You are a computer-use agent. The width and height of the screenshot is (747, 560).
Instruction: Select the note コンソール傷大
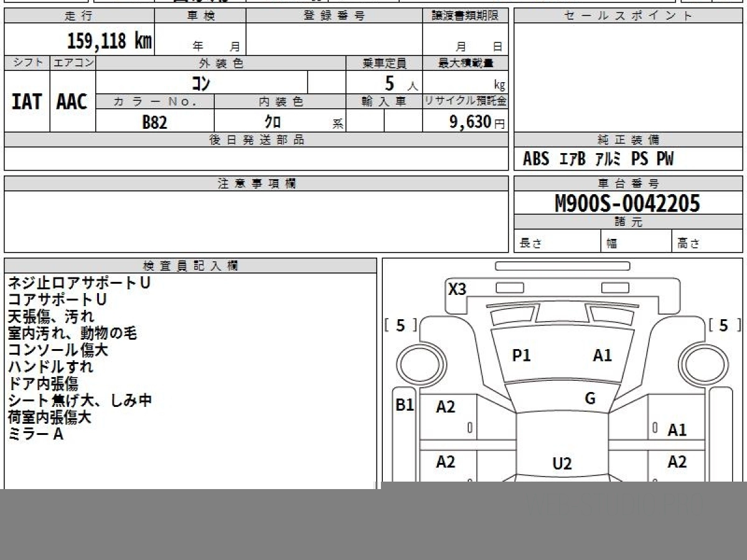coord(59,350)
